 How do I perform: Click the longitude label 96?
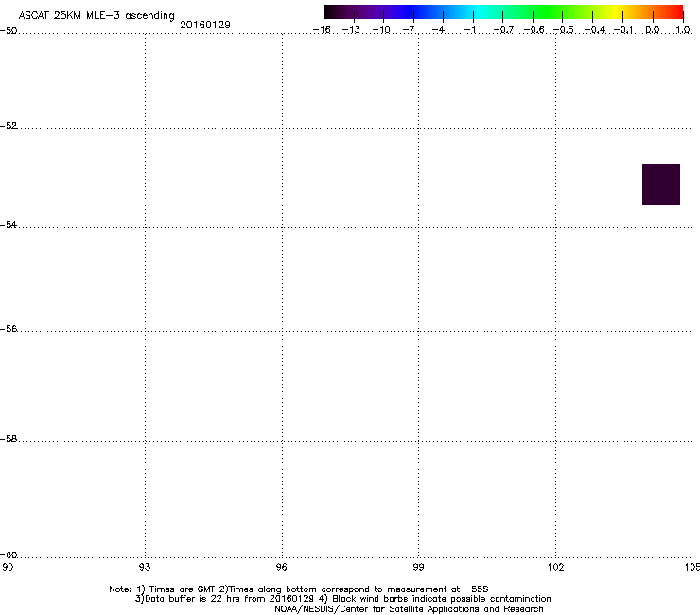pyautogui.click(x=282, y=567)
